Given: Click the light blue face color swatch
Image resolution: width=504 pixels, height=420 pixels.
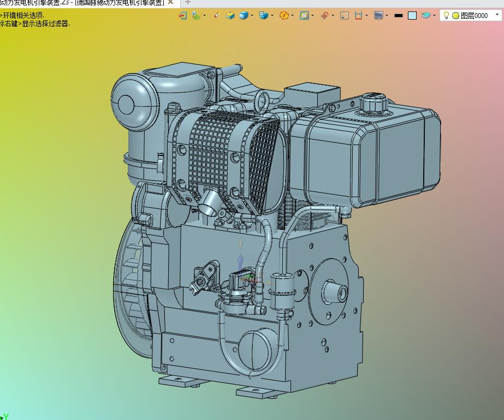Looking at the screenshot, I should pyautogui.click(x=412, y=16).
